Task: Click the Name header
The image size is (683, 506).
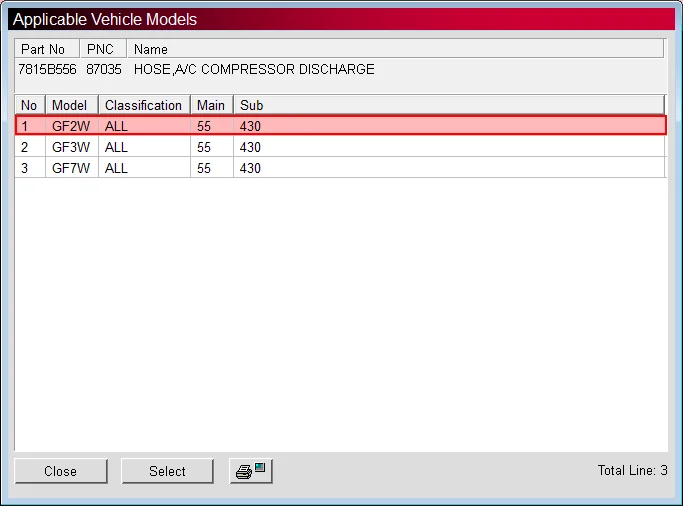Action: [x=396, y=49]
